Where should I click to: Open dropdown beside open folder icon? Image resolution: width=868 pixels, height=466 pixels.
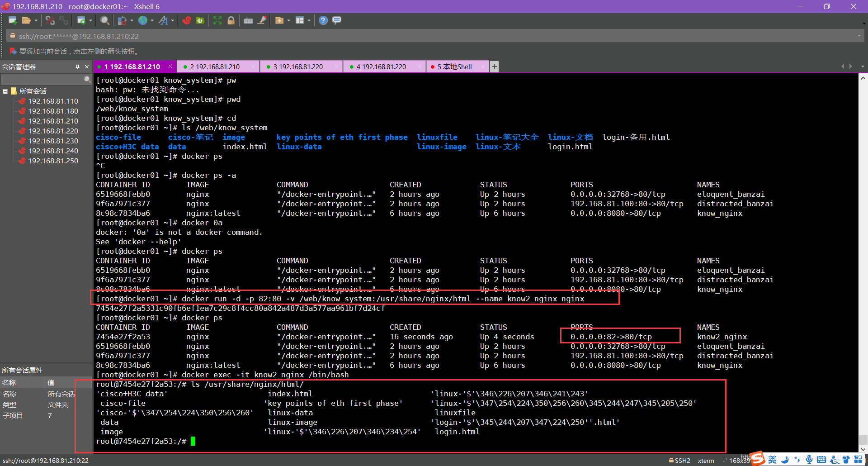coord(36,20)
